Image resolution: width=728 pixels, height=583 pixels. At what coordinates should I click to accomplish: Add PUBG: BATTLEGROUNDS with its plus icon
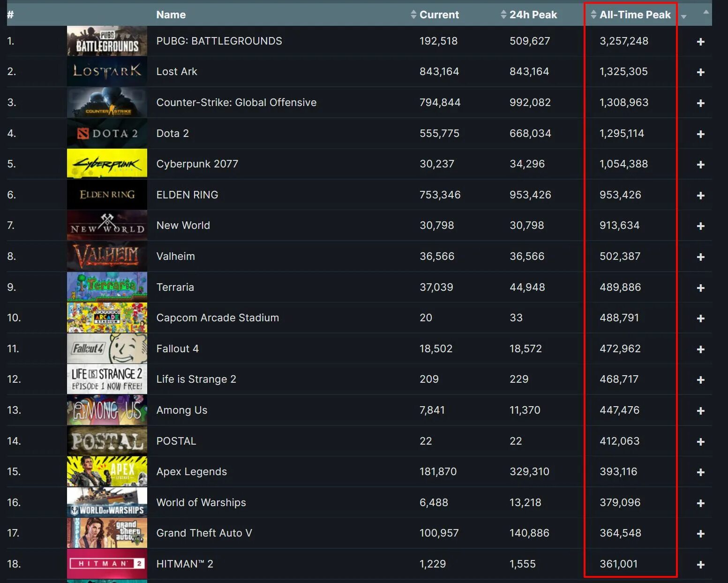700,42
